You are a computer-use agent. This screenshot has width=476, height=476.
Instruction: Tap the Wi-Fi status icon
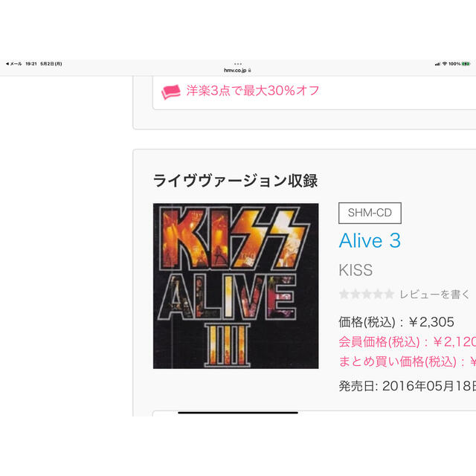445,64
